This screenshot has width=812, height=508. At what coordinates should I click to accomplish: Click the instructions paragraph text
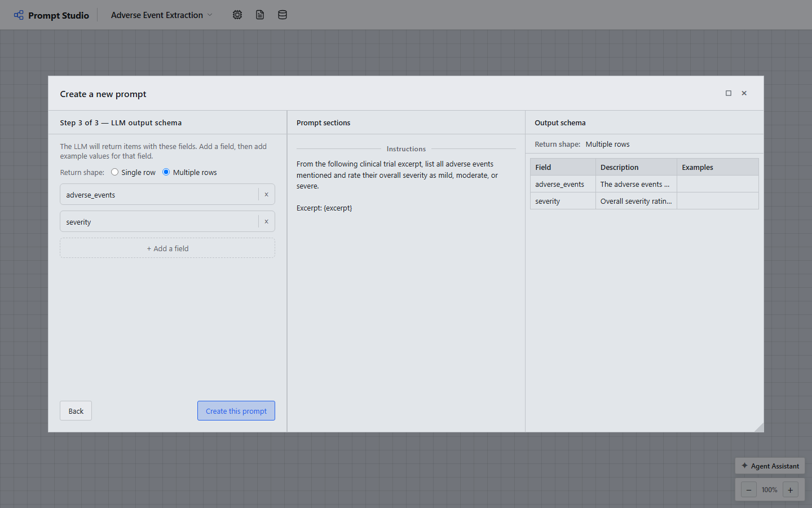click(398, 175)
